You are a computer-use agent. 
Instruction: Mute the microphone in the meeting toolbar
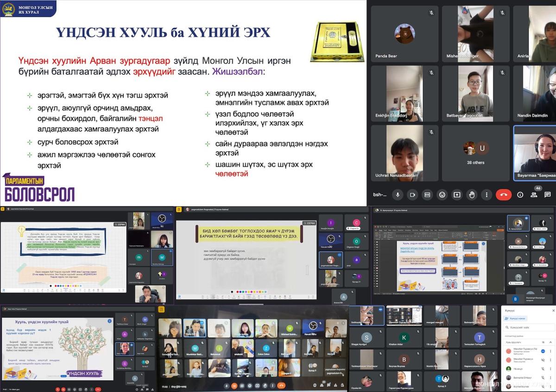(398, 195)
